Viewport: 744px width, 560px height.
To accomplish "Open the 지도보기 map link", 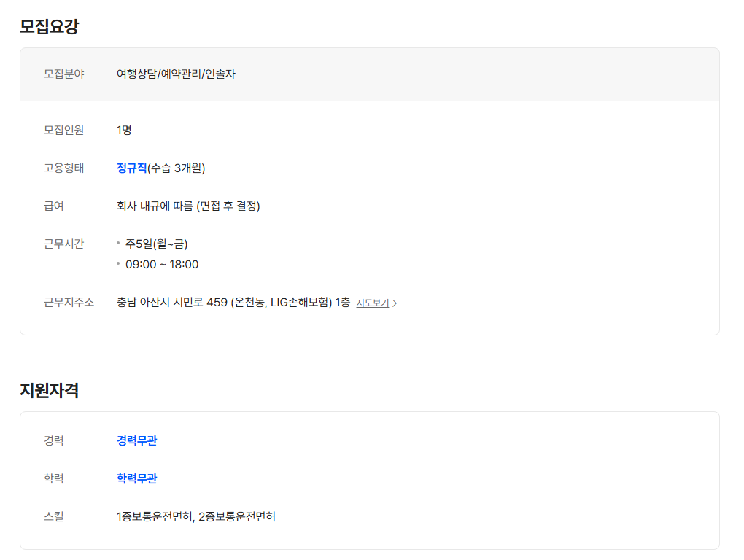I will pyautogui.click(x=372, y=303).
